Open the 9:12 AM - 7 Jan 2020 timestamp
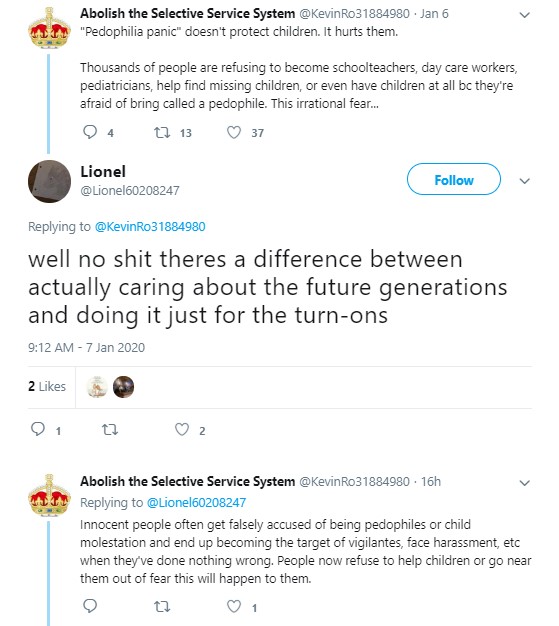The width and height of the screenshot is (559, 626). point(86,348)
